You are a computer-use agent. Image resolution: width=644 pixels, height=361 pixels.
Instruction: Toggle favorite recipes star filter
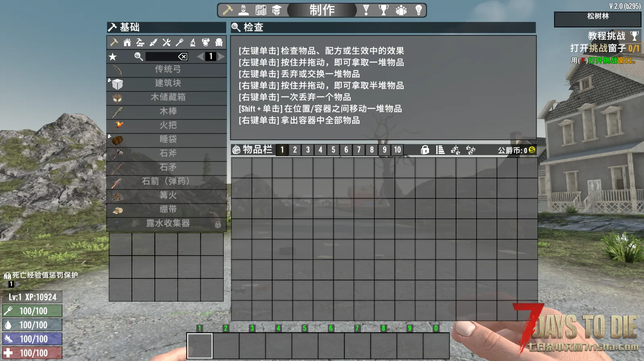(x=113, y=57)
